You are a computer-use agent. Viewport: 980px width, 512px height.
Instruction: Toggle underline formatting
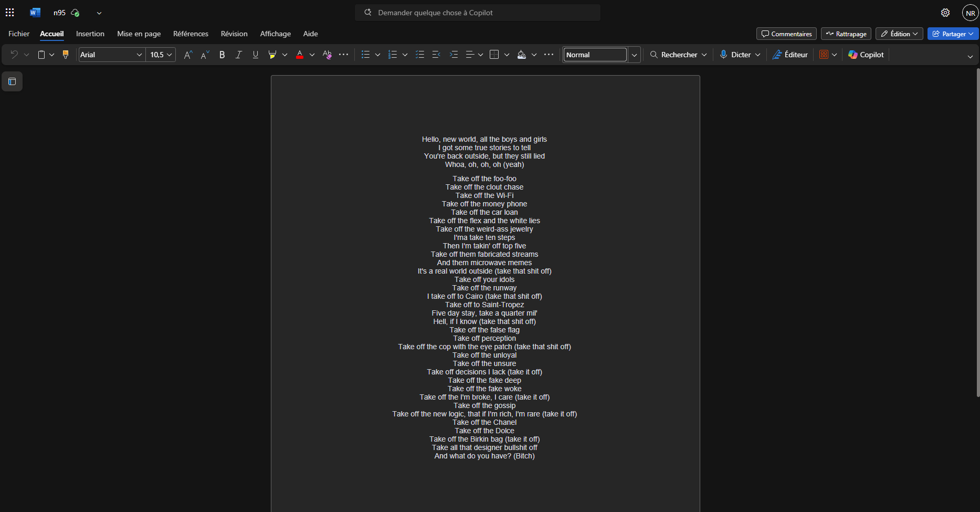[256, 55]
